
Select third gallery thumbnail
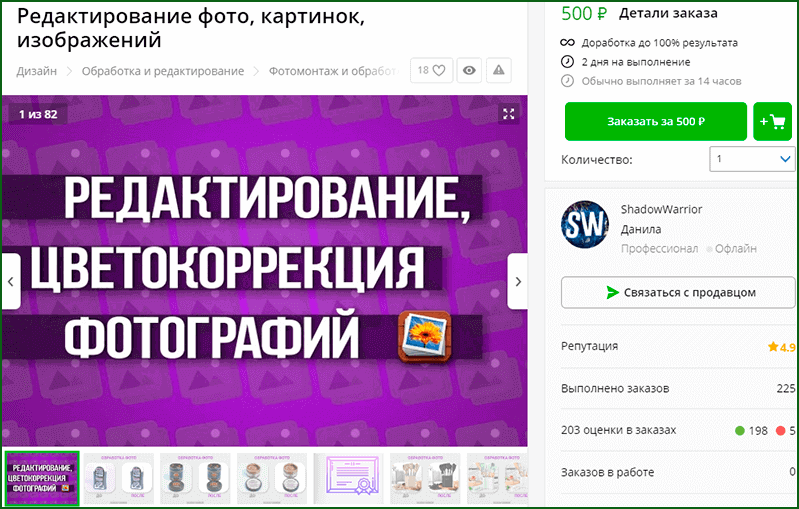pyautogui.click(x=195, y=478)
